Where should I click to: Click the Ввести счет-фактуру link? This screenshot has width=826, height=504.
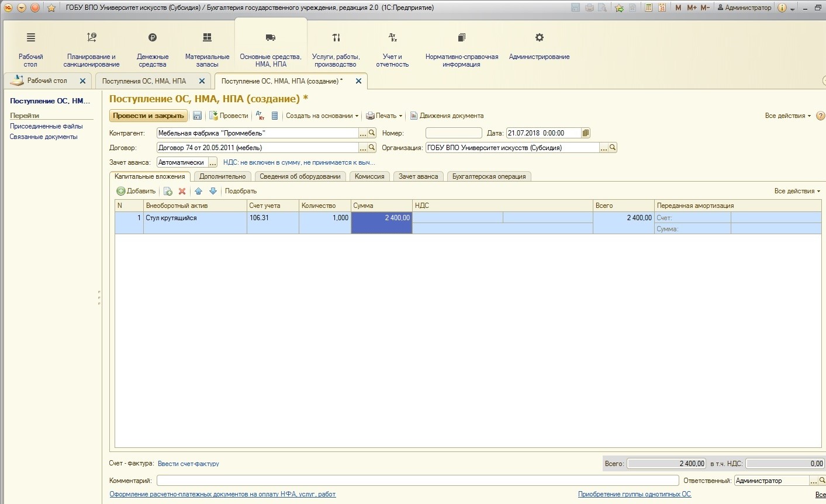tap(188, 464)
